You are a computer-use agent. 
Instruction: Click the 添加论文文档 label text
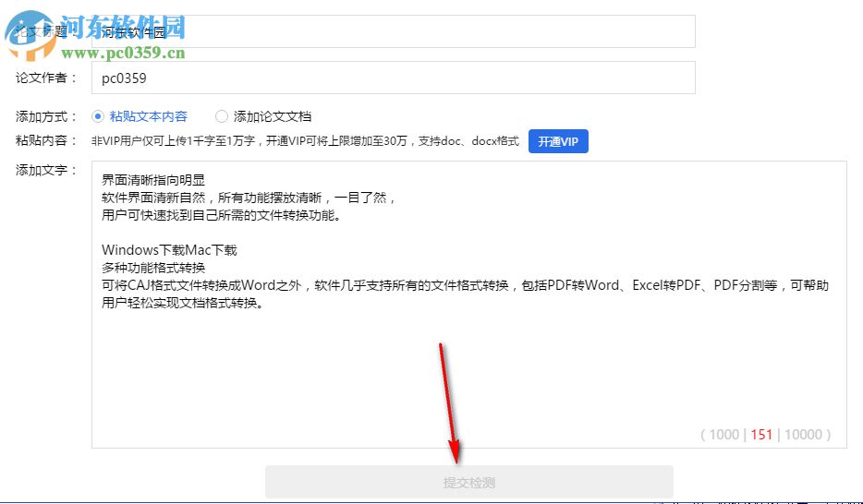tap(273, 116)
